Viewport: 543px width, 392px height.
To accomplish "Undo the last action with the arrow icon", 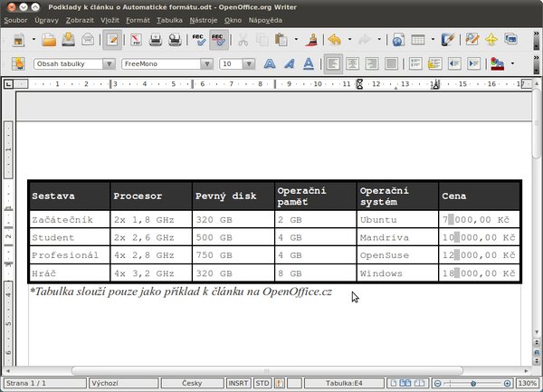I will click(x=335, y=40).
